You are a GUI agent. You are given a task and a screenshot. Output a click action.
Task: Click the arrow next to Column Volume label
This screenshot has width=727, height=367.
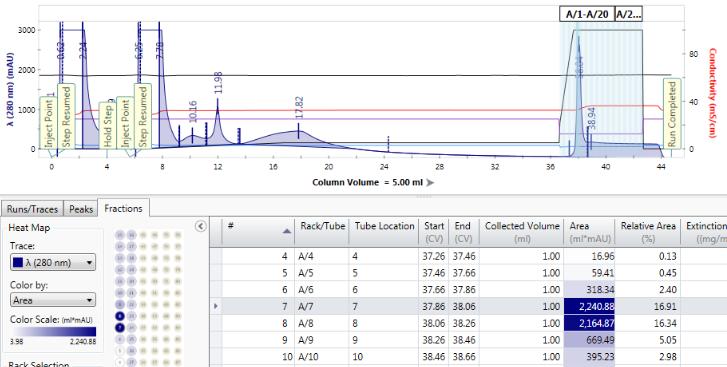coord(430,182)
